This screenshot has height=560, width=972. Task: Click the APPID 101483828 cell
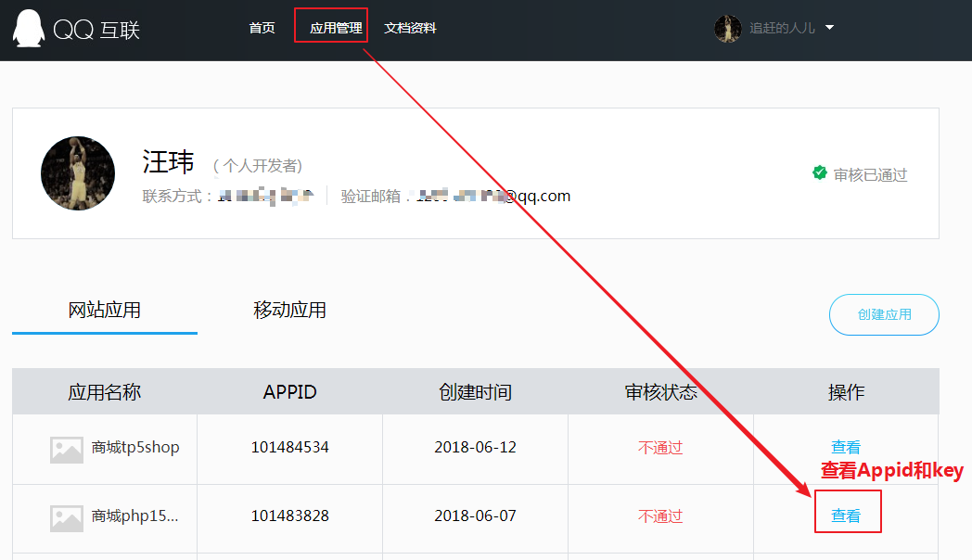tap(289, 515)
